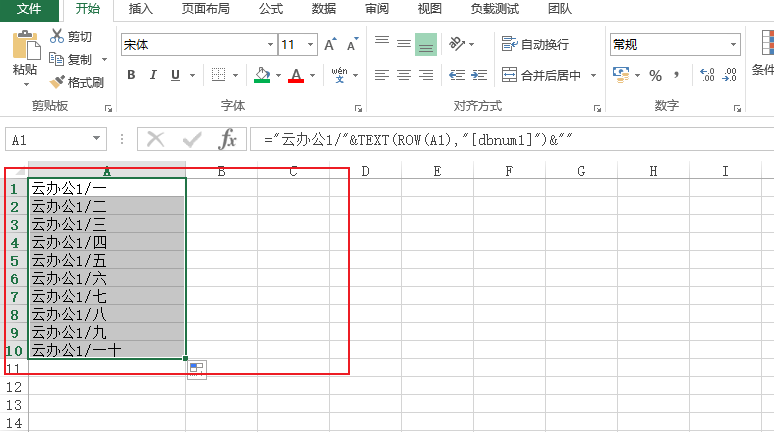
Task: Confirm formula entry with the checkmark icon
Action: click(192, 140)
